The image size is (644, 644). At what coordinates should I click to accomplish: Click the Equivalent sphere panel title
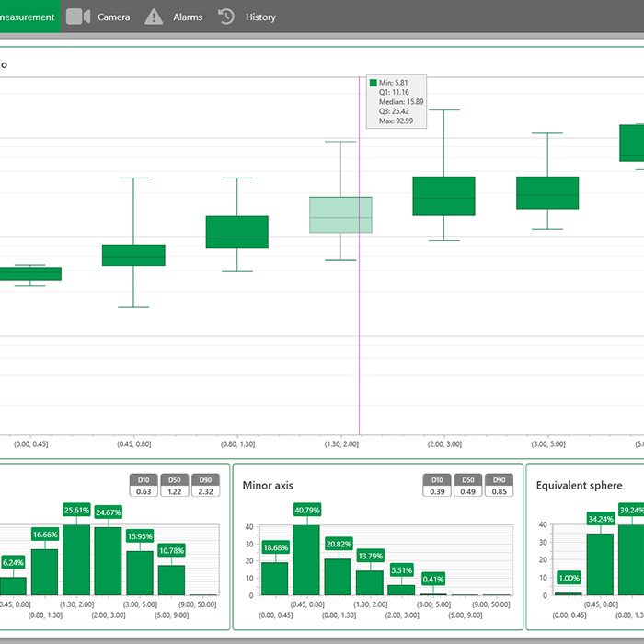point(579,485)
